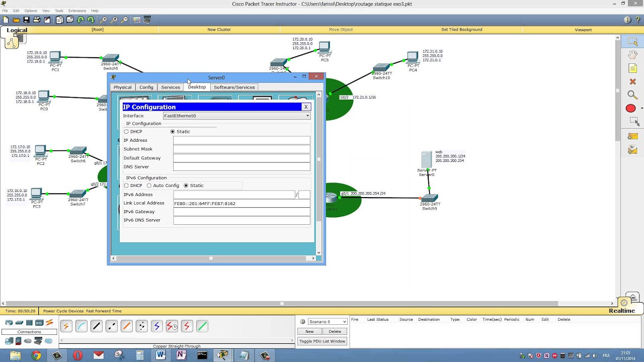The image size is (644, 362).
Task: Zoom in on the workspace
Action: point(104,20)
